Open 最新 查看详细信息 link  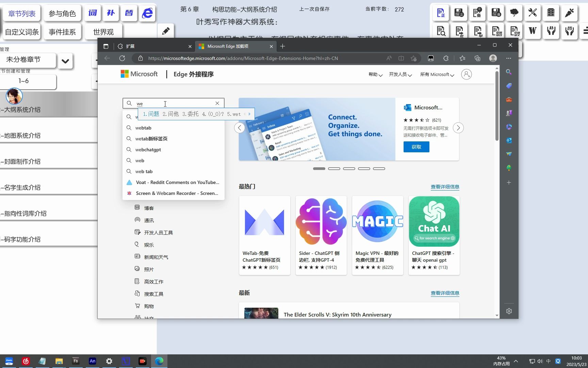coord(445,293)
